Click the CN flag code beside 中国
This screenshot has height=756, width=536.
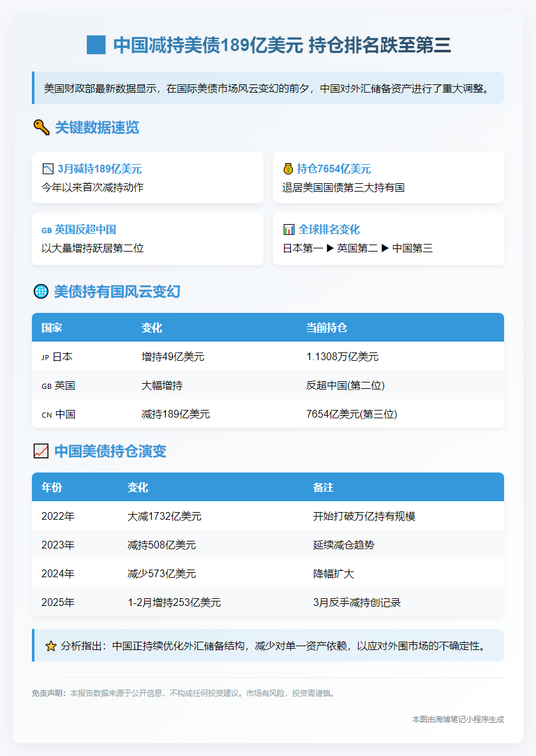coord(47,415)
